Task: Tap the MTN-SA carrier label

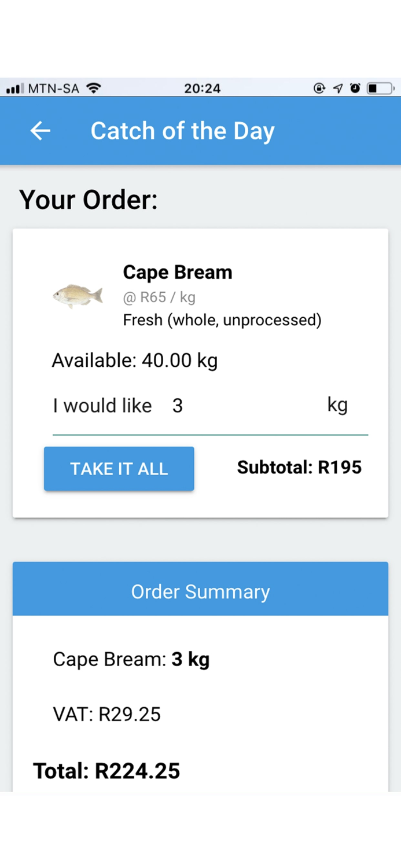Action: click(x=53, y=89)
